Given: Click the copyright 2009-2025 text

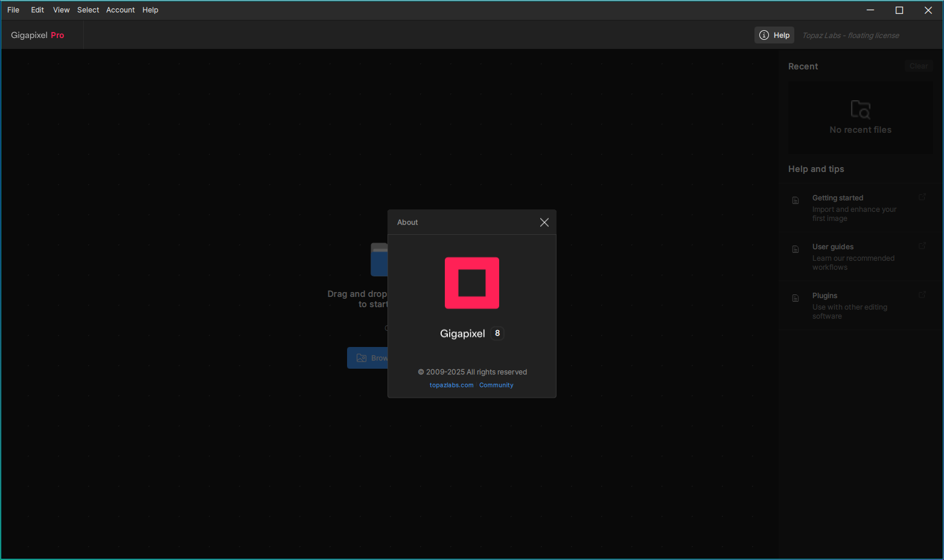Looking at the screenshot, I should (473, 372).
